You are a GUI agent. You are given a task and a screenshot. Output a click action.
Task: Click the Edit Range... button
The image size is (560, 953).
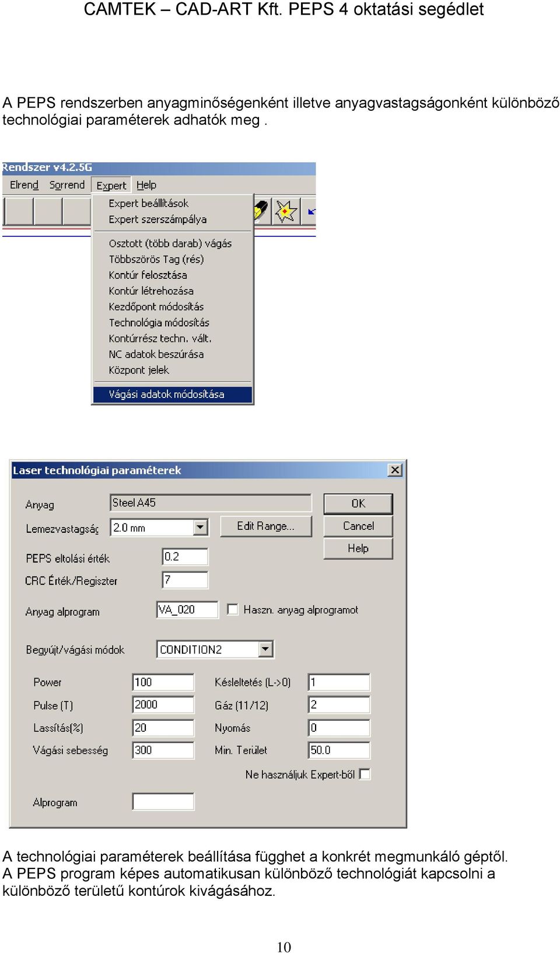click(x=266, y=526)
